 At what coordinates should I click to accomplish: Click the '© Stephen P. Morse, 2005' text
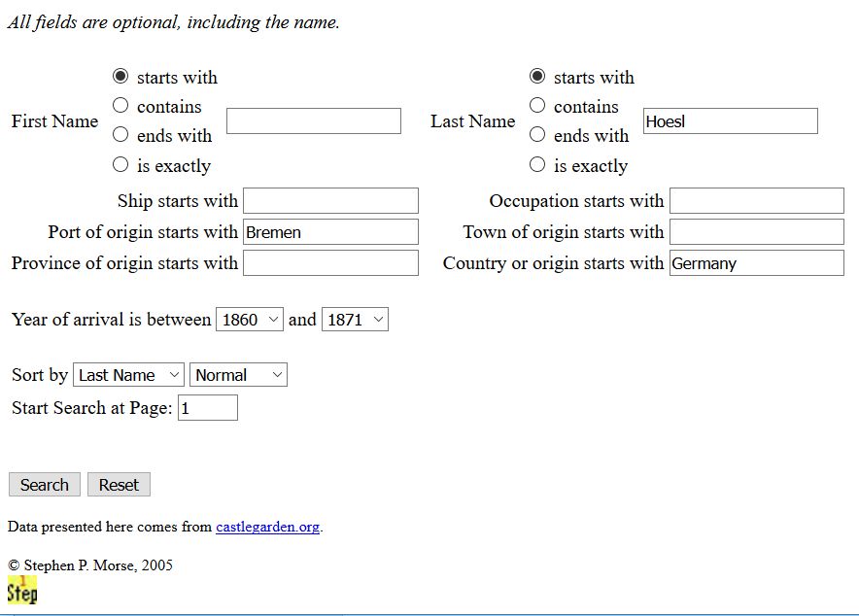[90, 565]
